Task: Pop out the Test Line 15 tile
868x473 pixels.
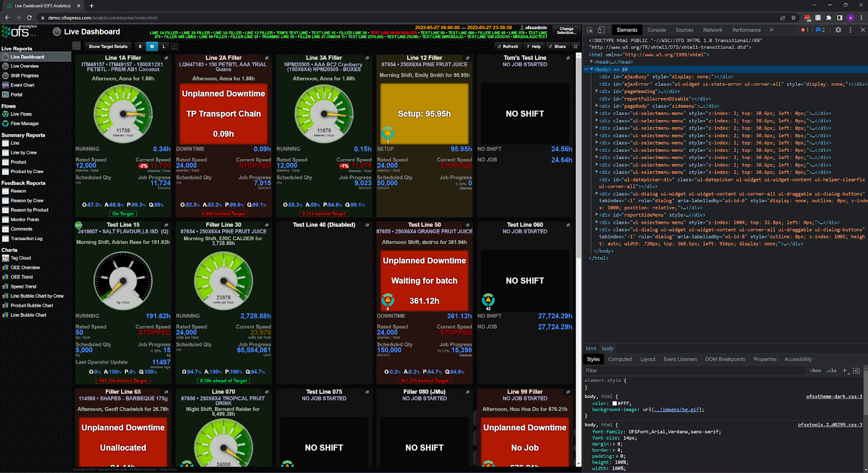Action: [167, 225]
